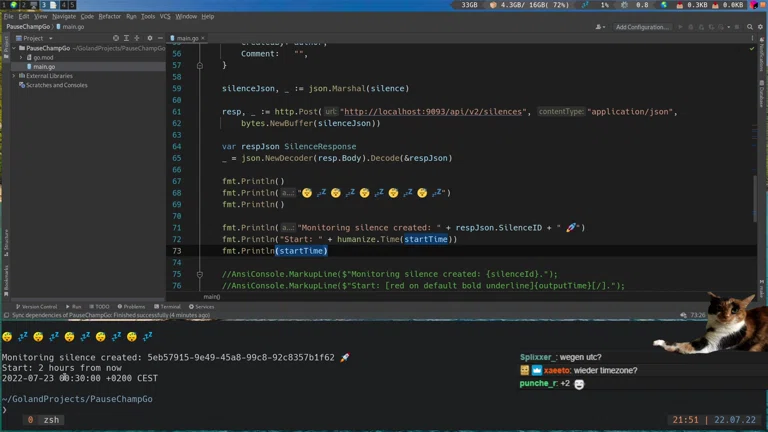This screenshot has width=768, height=432.
Task: Click the Collapse All icon in Project panel
Action: point(138,38)
